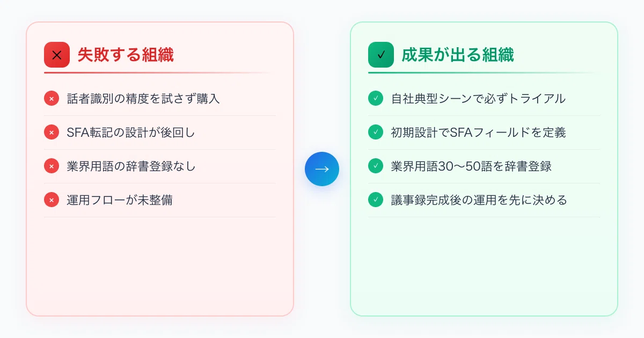Click green check beside 業界用語30〜50語を辞書登録
This screenshot has height=338, width=644.
[376, 166]
